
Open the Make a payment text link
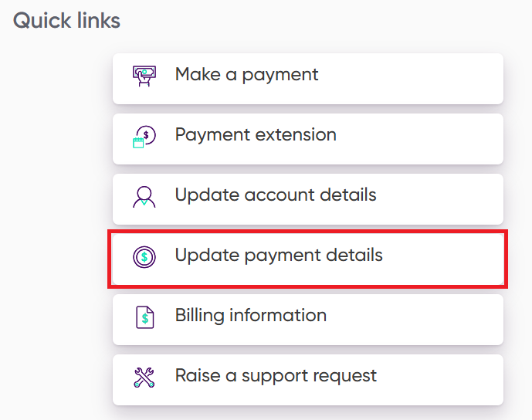[x=246, y=75]
